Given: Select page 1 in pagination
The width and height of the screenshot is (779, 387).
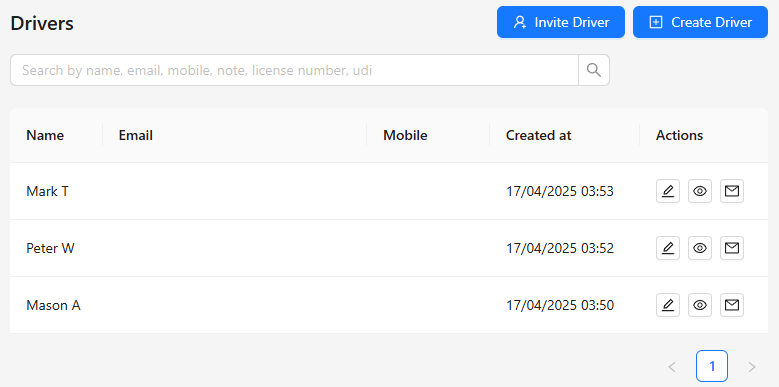Looking at the screenshot, I should pyautogui.click(x=712, y=366).
